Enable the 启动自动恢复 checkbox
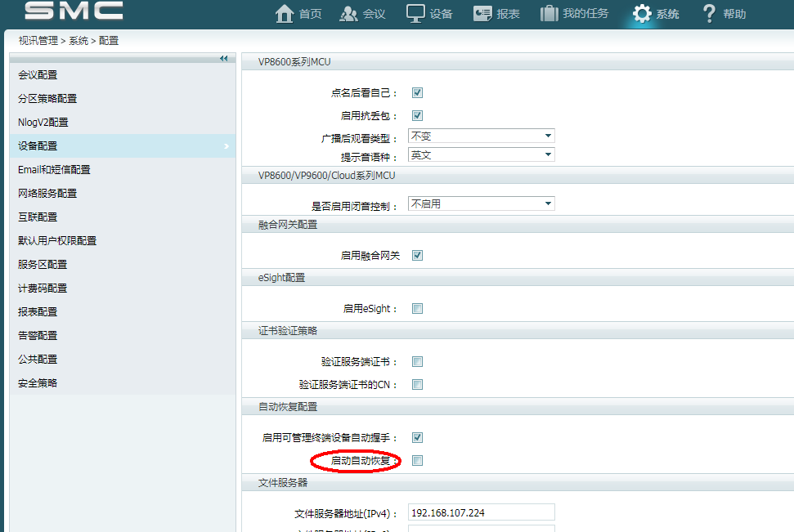The width and height of the screenshot is (794, 532). click(417, 461)
